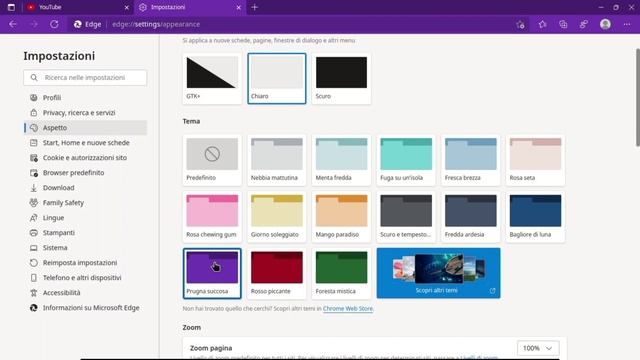This screenshot has width=640, height=360.
Task: Open Telefono e altri dispositivi section
Action: tap(85, 278)
